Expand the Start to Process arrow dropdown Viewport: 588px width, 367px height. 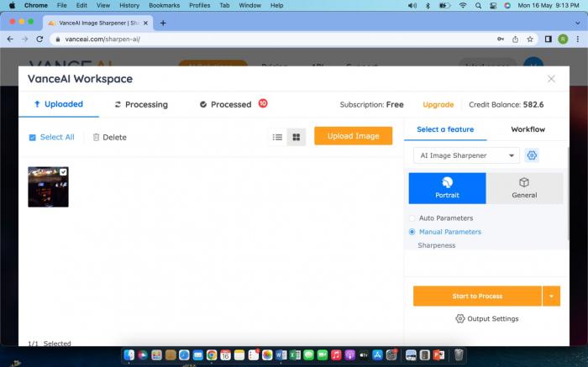551,296
